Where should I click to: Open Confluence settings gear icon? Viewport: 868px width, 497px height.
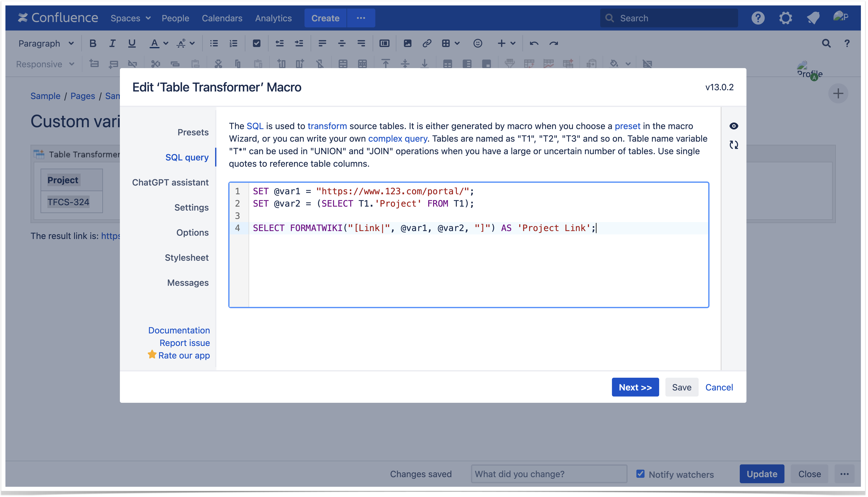786,18
